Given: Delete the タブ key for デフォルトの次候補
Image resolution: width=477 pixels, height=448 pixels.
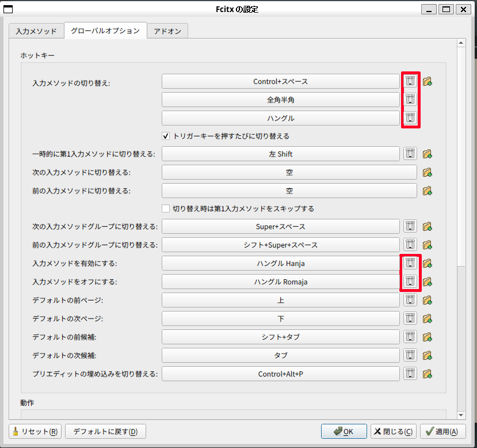Looking at the screenshot, I should coord(410,355).
